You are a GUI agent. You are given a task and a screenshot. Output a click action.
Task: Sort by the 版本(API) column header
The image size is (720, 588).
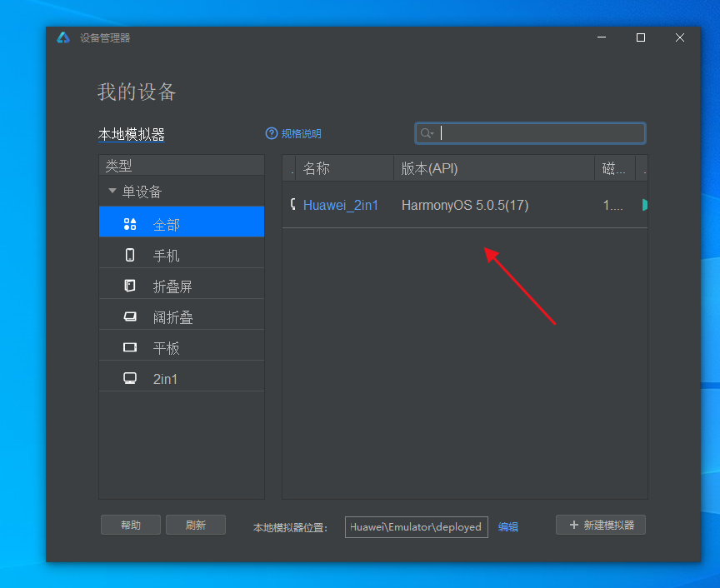pos(429,168)
